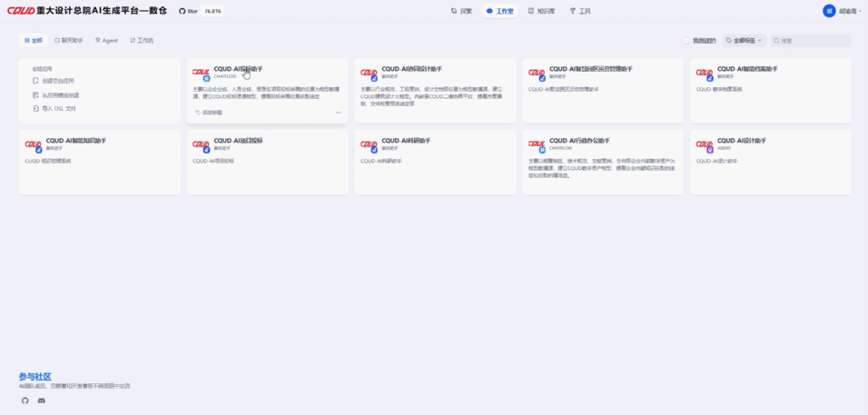Click 添加标签 on the 投标助手 card
The width and height of the screenshot is (868, 415).
(x=209, y=113)
